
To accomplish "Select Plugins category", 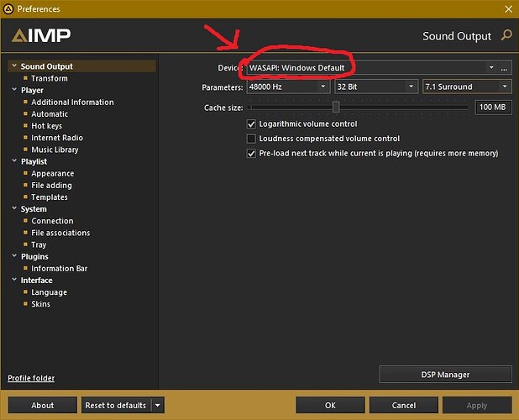I will pos(34,256).
